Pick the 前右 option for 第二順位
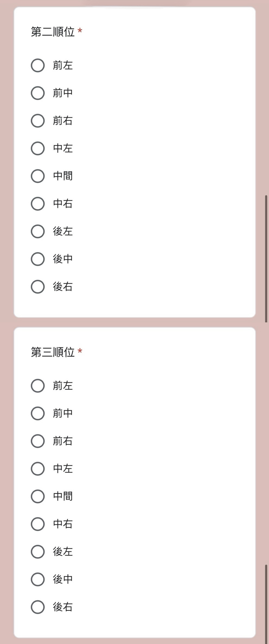 tap(38, 121)
